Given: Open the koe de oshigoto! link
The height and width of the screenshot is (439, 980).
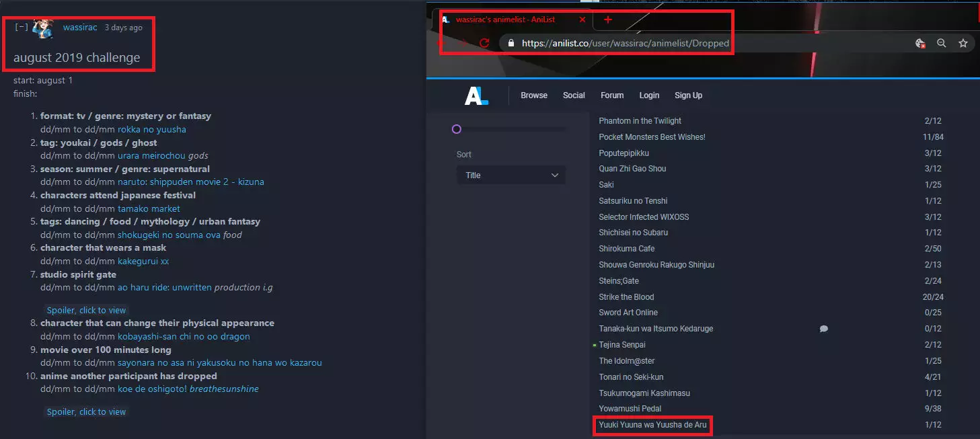Looking at the screenshot, I should click(x=152, y=389).
